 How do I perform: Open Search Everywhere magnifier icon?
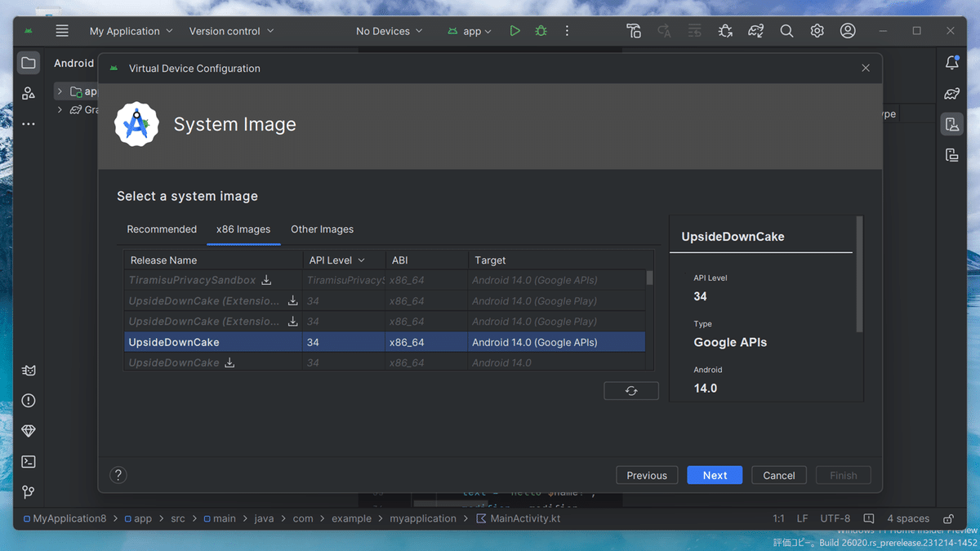coord(786,31)
